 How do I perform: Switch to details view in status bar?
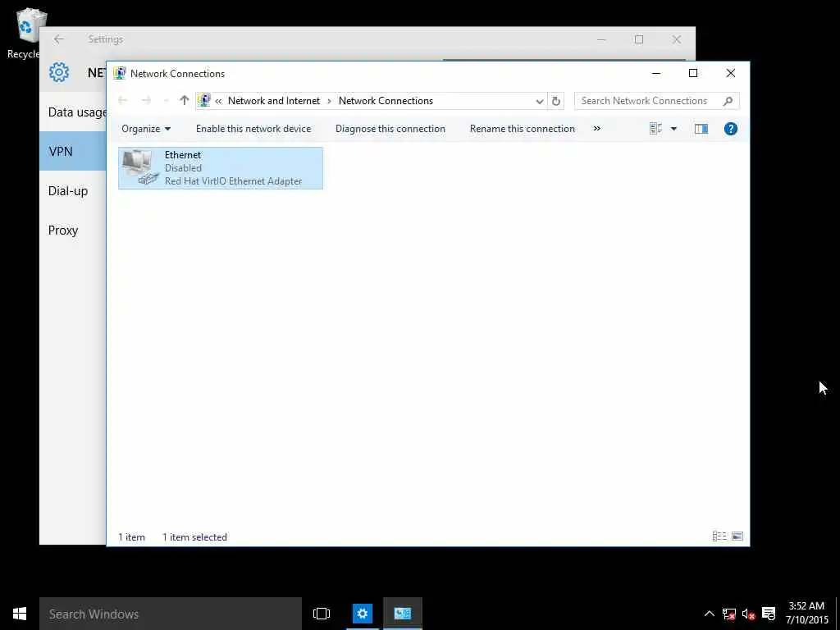tap(719, 536)
